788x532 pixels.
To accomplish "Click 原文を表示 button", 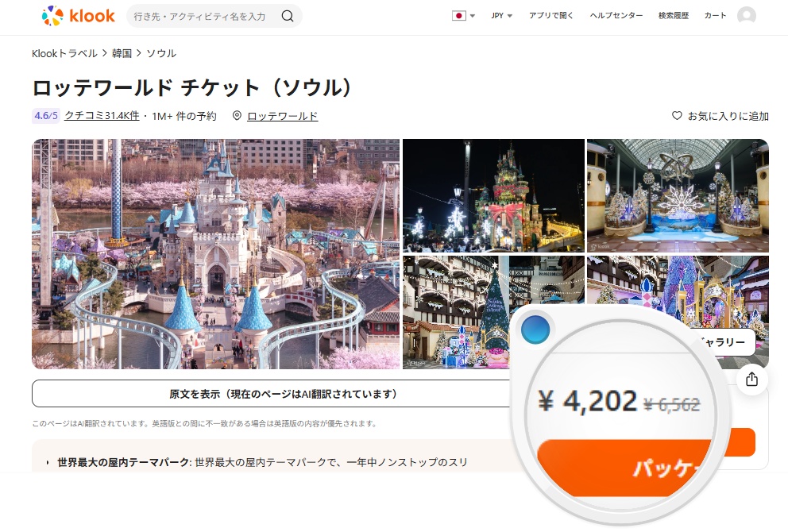I will coord(283,394).
